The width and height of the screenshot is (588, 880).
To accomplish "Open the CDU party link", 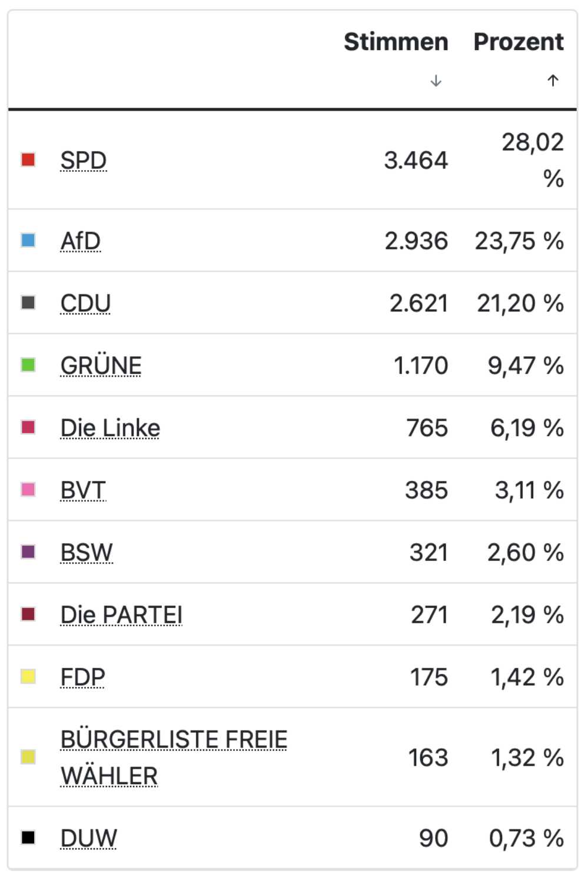I will 85,303.
